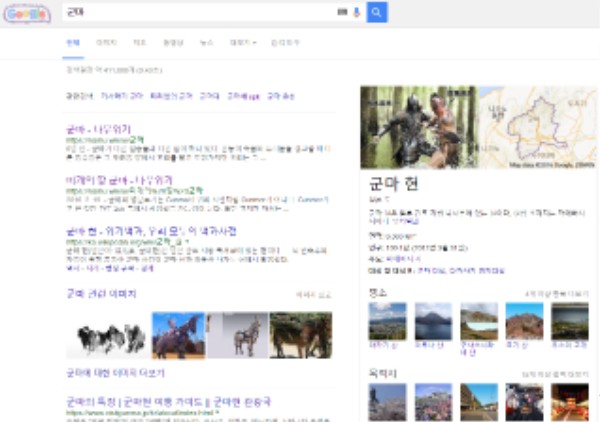Open the Videos search tab
Viewport: 600px width, 422px height.
pos(173,43)
